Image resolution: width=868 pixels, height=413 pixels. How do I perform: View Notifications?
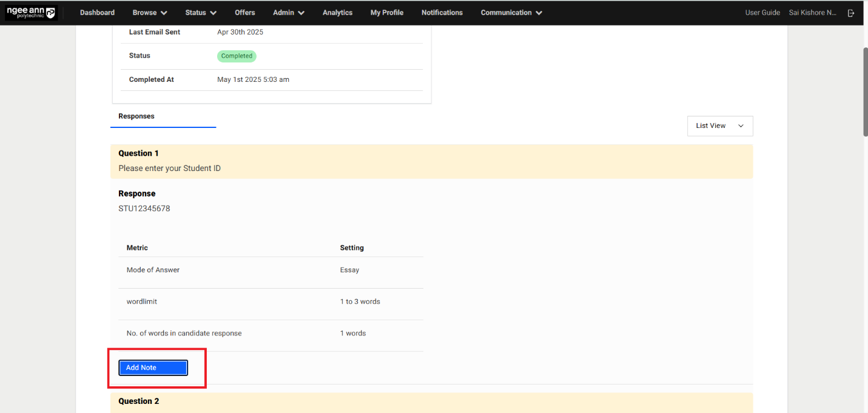[442, 13]
